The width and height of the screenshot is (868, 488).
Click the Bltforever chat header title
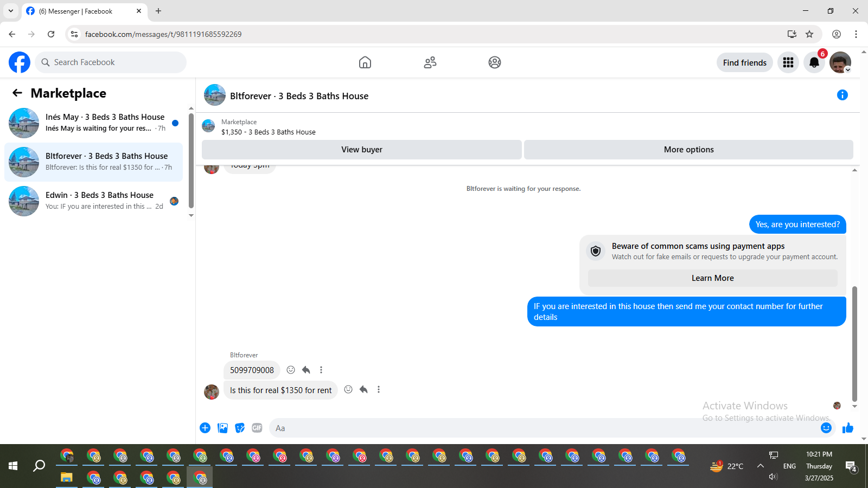click(x=299, y=96)
